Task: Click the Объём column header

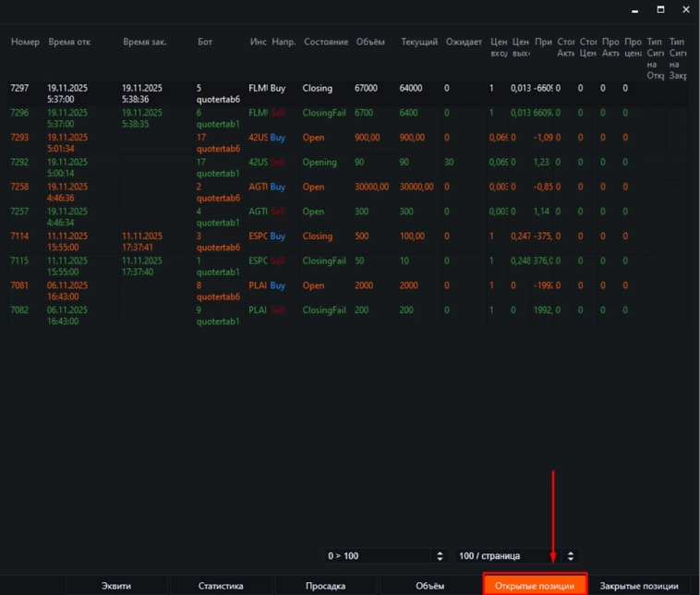Action: coord(369,42)
